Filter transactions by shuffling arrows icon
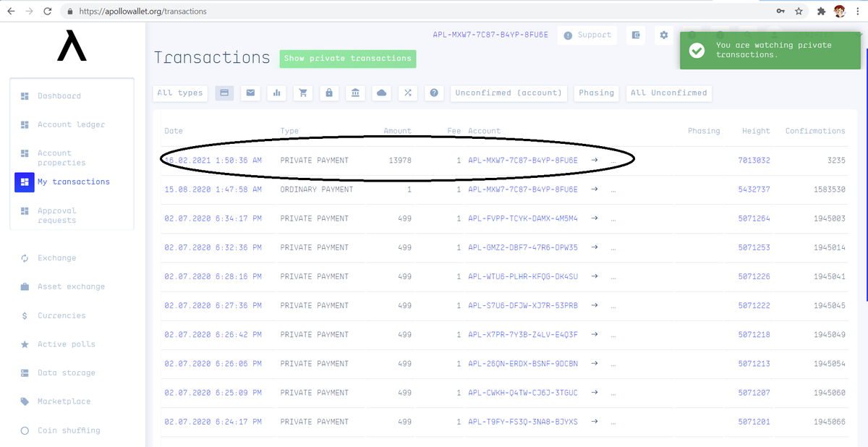 408,93
